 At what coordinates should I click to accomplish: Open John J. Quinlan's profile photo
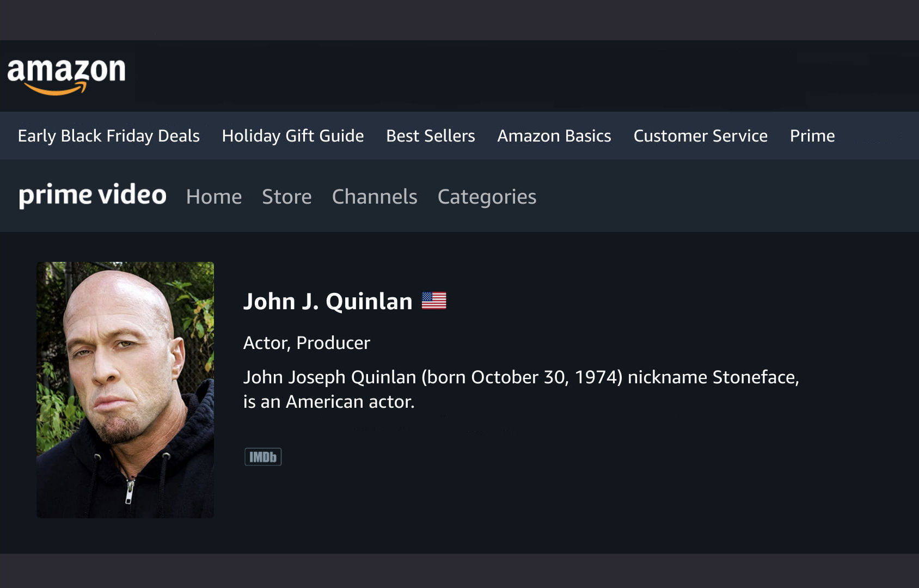click(x=125, y=390)
